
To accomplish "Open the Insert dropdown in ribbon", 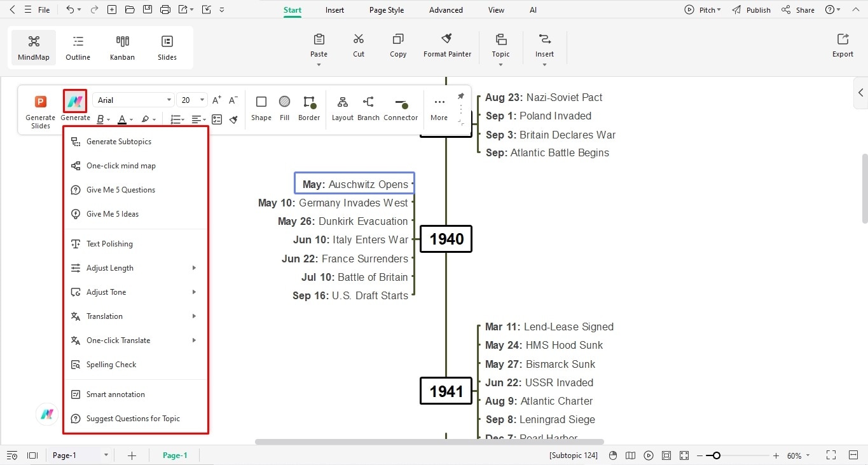I will tap(544, 48).
